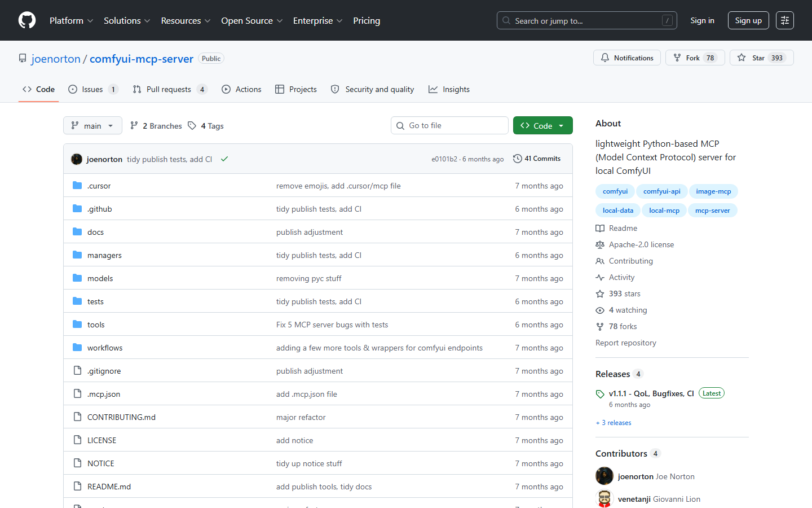Image resolution: width=812 pixels, height=508 pixels.
Task: Open the docs folder icon
Action: click(x=77, y=232)
